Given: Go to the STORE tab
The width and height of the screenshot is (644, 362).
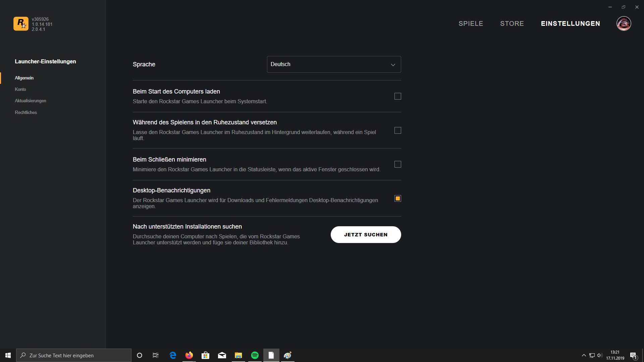Looking at the screenshot, I should click(x=512, y=23).
